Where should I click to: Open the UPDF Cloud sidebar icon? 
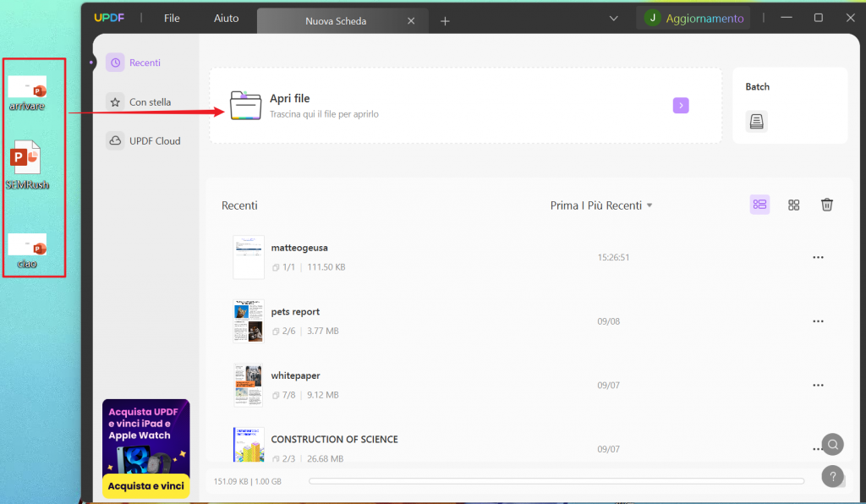point(114,140)
